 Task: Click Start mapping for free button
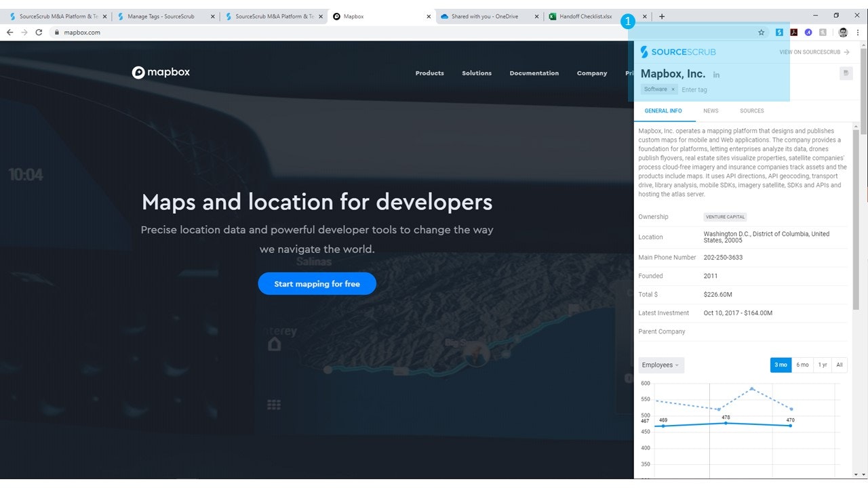pyautogui.click(x=317, y=284)
